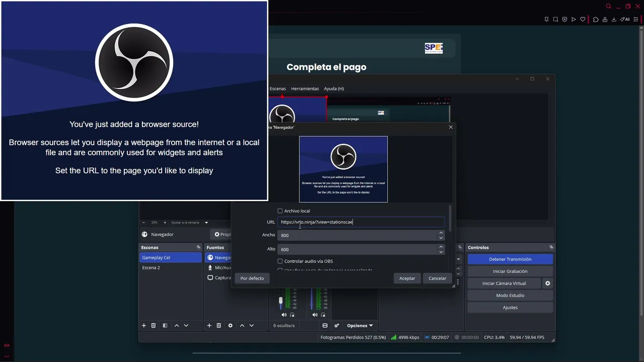The width and height of the screenshot is (644, 362).
Task: Open the Escenas menu in OBS
Action: tap(278, 88)
